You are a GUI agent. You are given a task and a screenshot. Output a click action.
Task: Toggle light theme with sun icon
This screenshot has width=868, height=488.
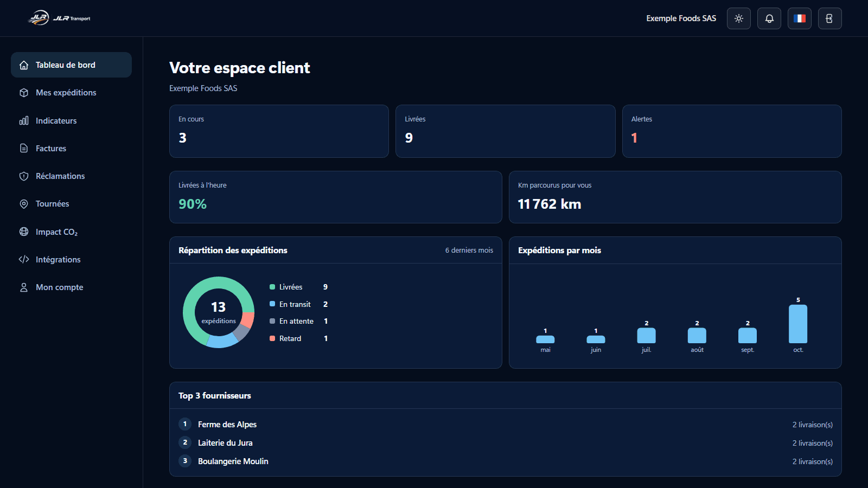(739, 18)
